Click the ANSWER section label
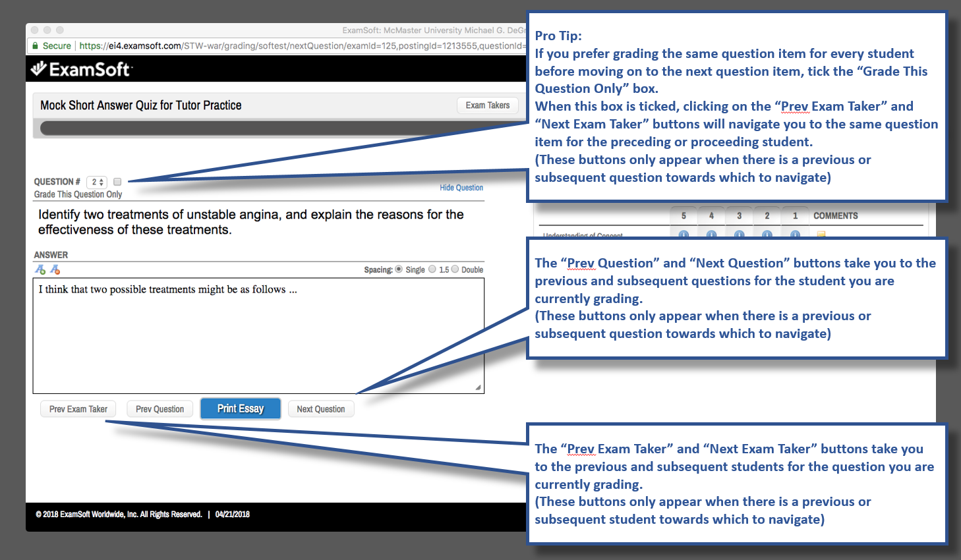This screenshot has width=961, height=560. 51,255
